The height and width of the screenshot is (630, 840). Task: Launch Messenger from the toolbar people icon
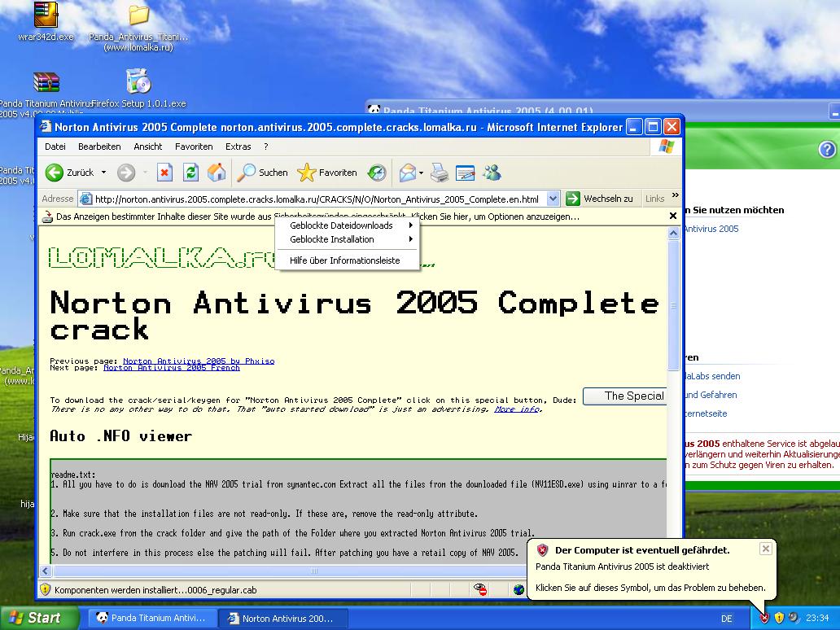pyautogui.click(x=492, y=173)
